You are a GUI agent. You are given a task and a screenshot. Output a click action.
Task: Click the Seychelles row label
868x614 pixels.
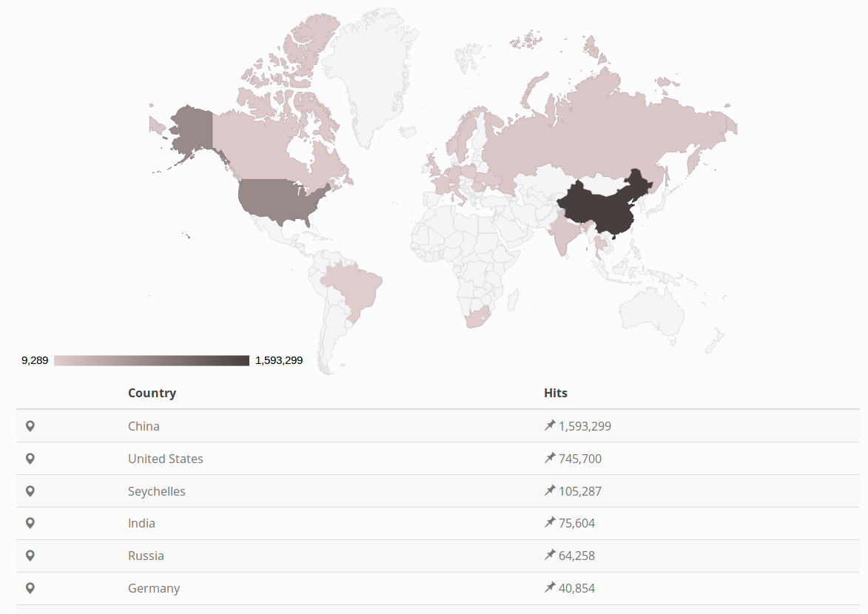tap(157, 492)
